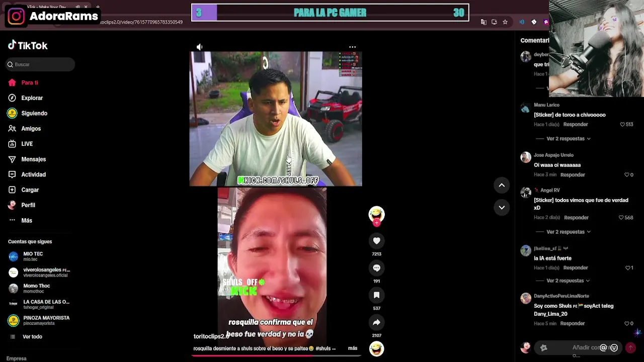Open the Empresa footer section
644x362 pixels.
tap(17, 358)
